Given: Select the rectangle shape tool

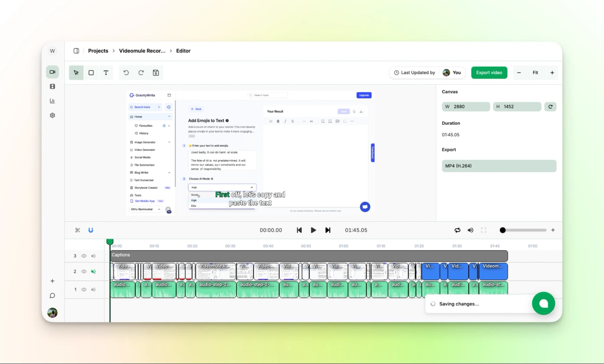Looking at the screenshot, I should (x=91, y=73).
